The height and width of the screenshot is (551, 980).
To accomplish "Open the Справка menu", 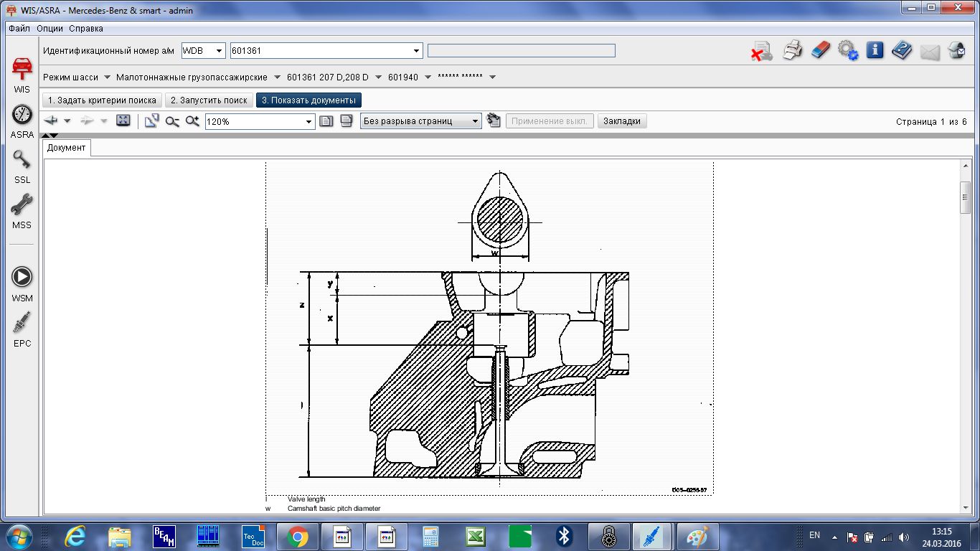I will 86,29.
